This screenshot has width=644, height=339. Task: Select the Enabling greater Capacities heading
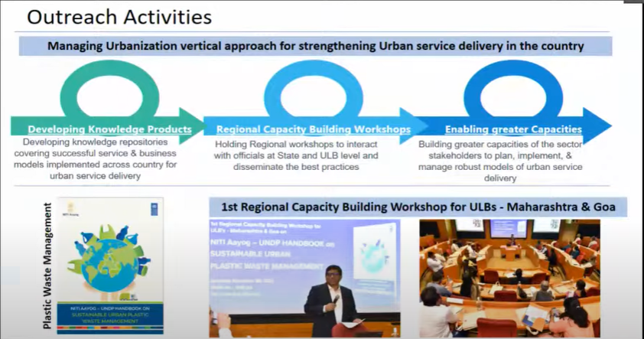(513, 129)
